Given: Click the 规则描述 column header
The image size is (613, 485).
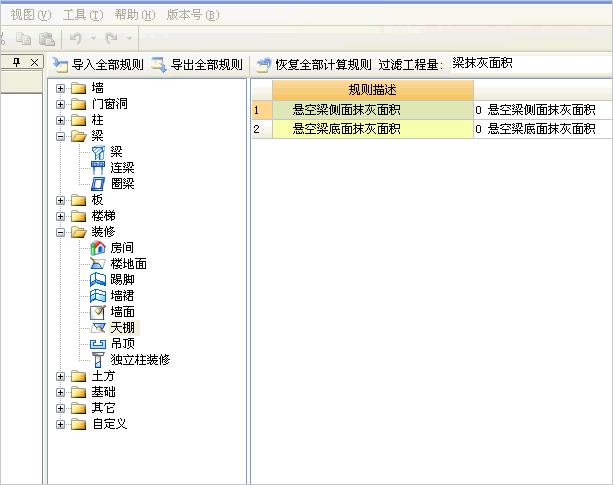Looking at the screenshot, I should pyautogui.click(x=373, y=90).
